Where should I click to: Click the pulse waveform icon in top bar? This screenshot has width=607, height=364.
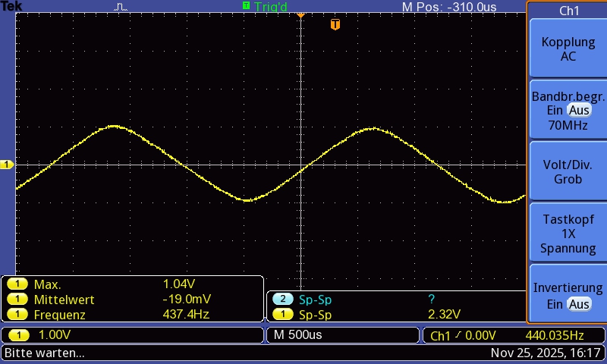click(x=121, y=7)
